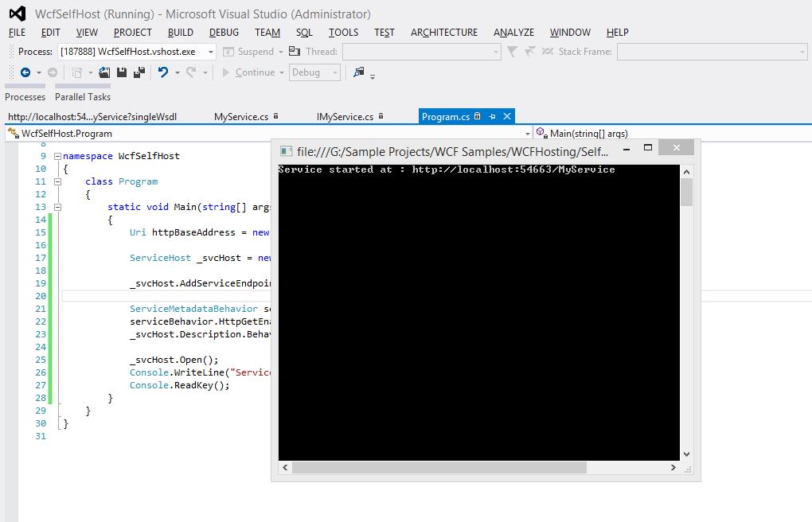The width and height of the screenshot is (812, 522).
Task: Open the ANALYZE menu
Action: (513, 32)
